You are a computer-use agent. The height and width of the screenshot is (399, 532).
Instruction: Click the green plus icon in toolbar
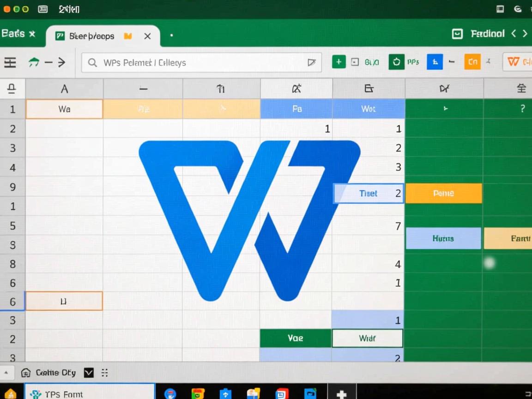[339, 62]
